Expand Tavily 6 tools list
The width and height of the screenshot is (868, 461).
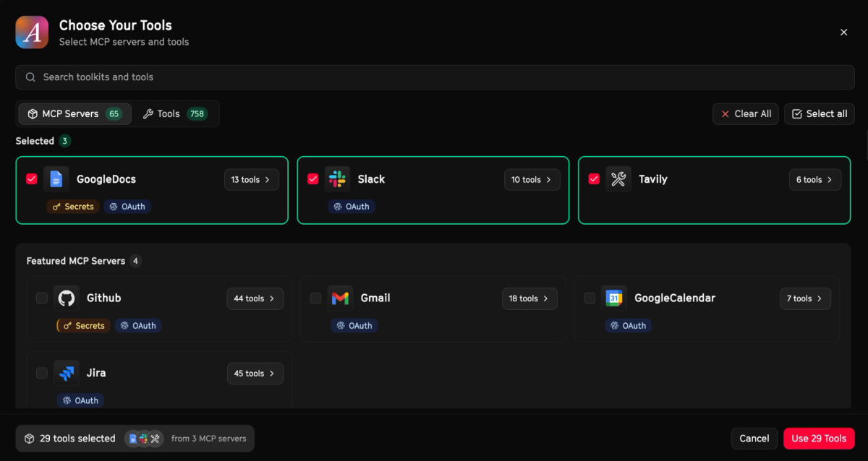click(815, 180)
